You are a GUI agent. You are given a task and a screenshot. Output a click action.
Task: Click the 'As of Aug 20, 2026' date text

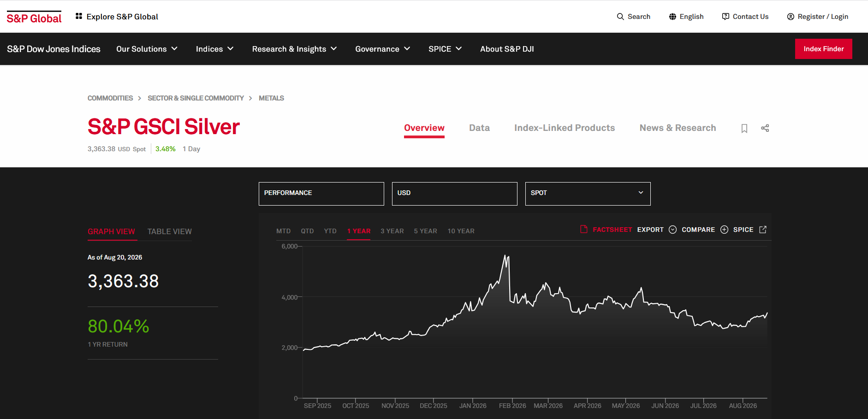115,258
